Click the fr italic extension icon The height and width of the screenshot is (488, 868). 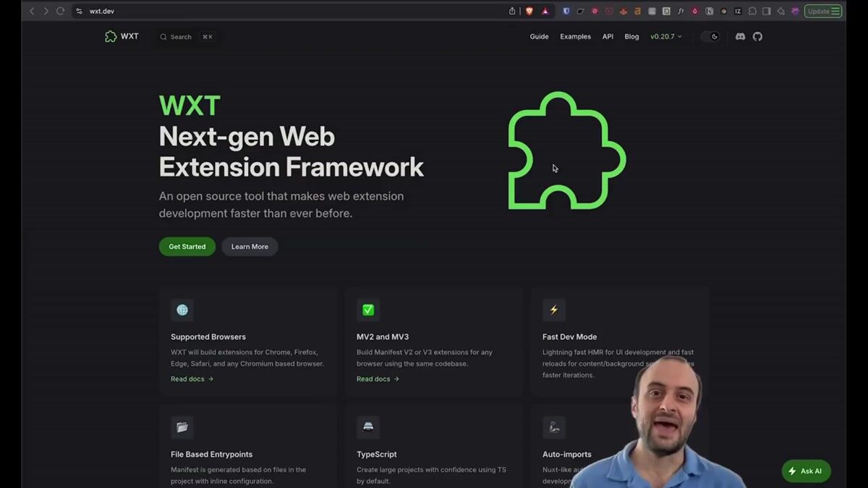681,11
